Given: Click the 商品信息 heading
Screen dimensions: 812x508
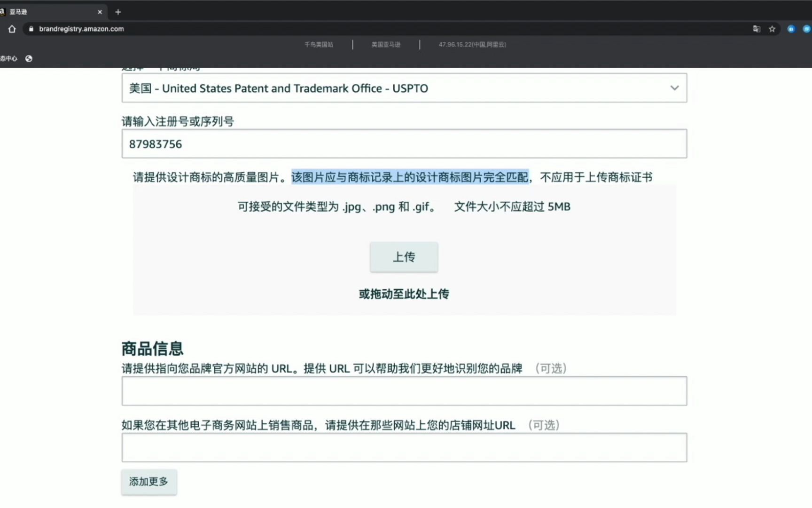Looking at the screenshot, I should [x=152, y=349].
